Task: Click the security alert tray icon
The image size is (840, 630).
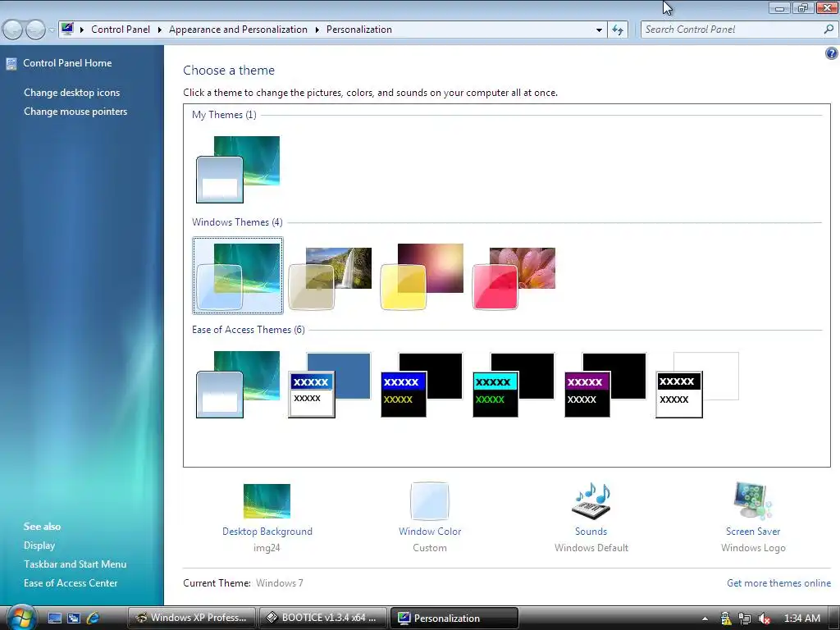Action: 725,619
